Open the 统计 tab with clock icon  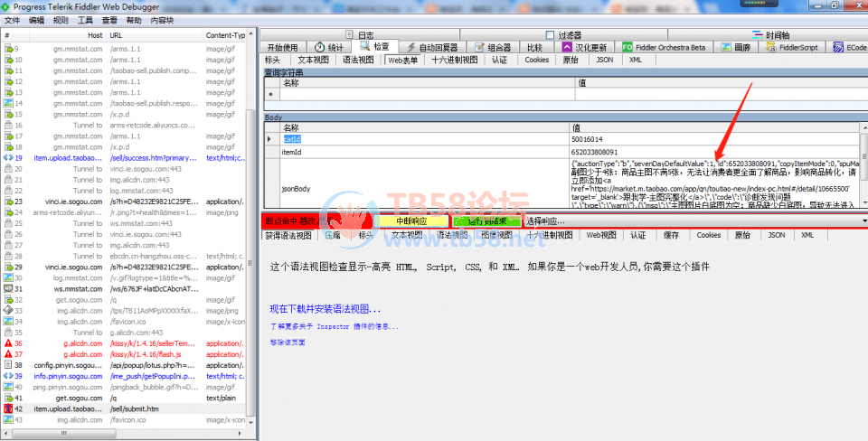[x=320, y=48]
